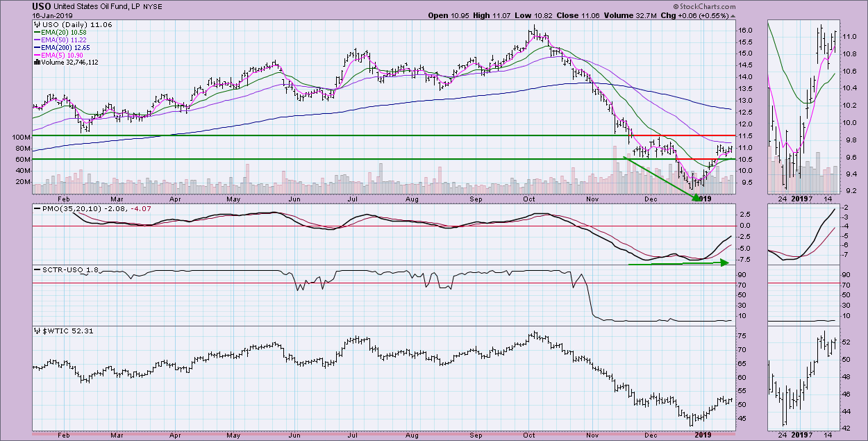Screen dimensions: 868x441
Task: Click the 2.5 PMO axis label
Action: (744, 214)
